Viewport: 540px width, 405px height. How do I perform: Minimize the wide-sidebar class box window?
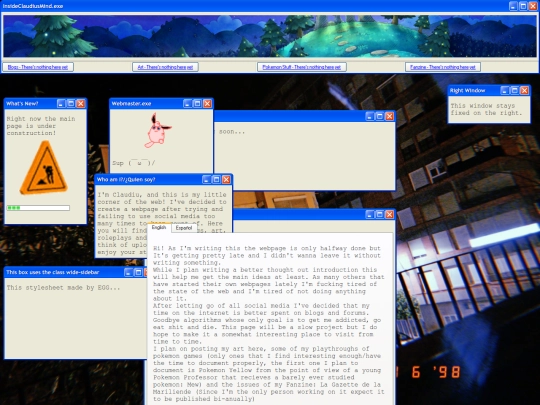coord(128,272)
